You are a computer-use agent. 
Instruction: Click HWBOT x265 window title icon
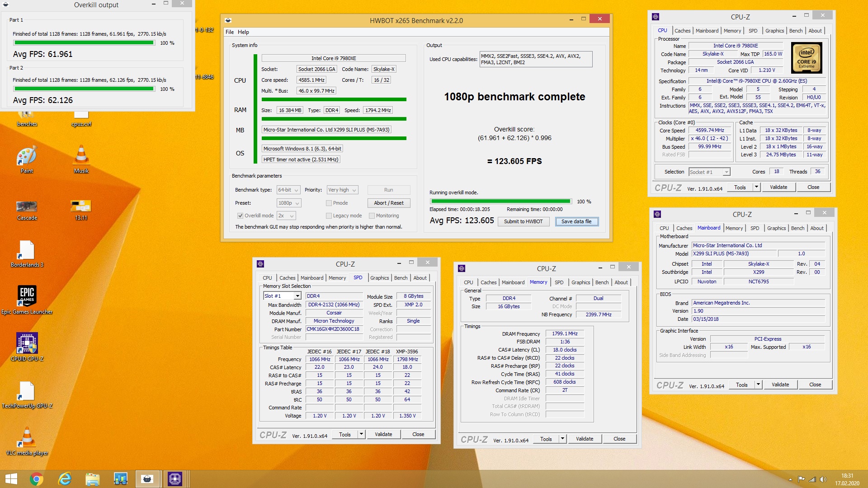(x=228, y=20)
